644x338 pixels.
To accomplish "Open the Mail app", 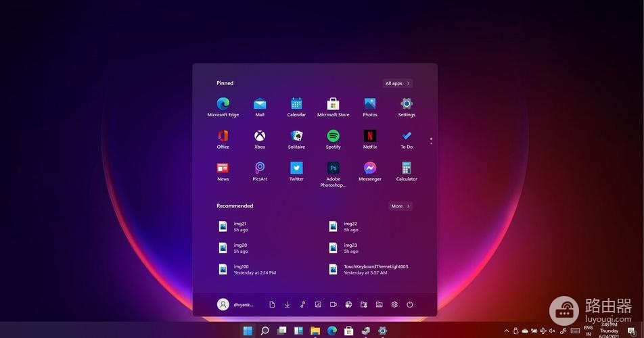I will click(x=260, y=107).
